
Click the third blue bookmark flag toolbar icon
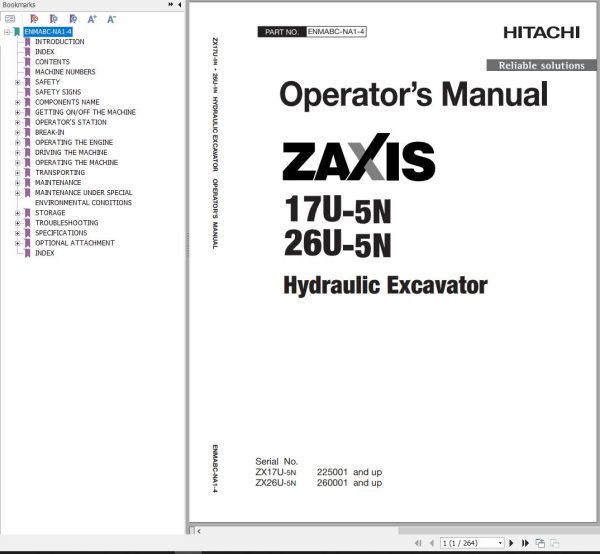pos(73,19)
